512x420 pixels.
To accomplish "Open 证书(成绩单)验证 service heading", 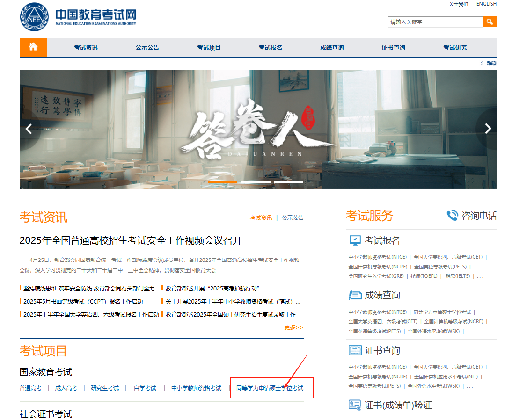I will [x=398, y=405].
